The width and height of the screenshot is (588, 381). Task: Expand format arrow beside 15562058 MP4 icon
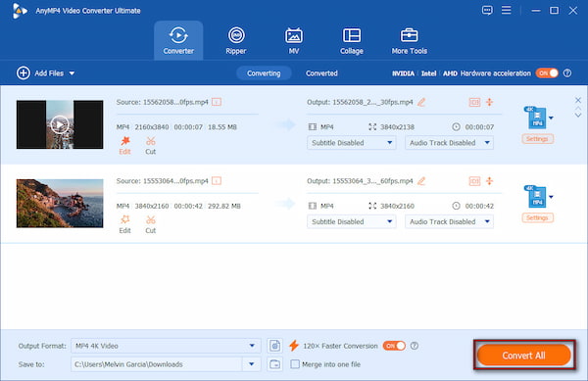click(x=551, y=118)
